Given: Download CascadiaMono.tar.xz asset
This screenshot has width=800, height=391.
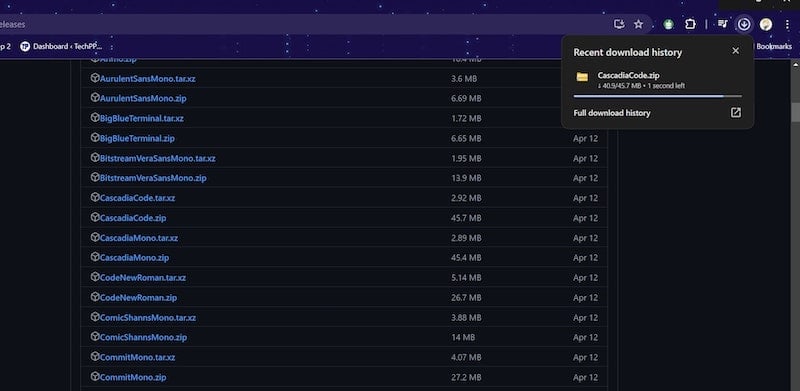Looking at the screenshot, I should coord(139,238).
